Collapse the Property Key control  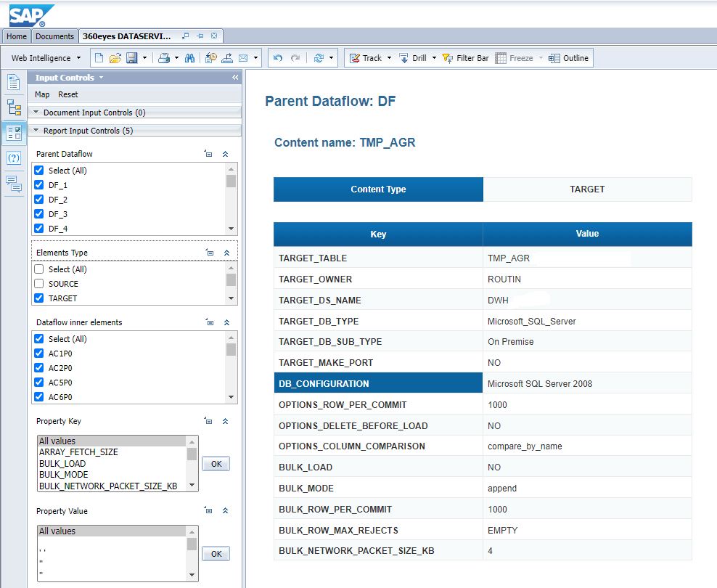coord(226,421)
